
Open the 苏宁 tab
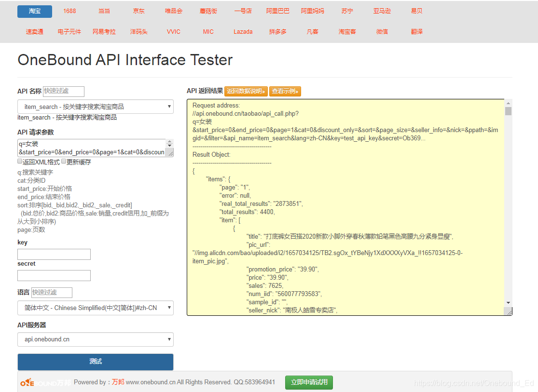347,11
